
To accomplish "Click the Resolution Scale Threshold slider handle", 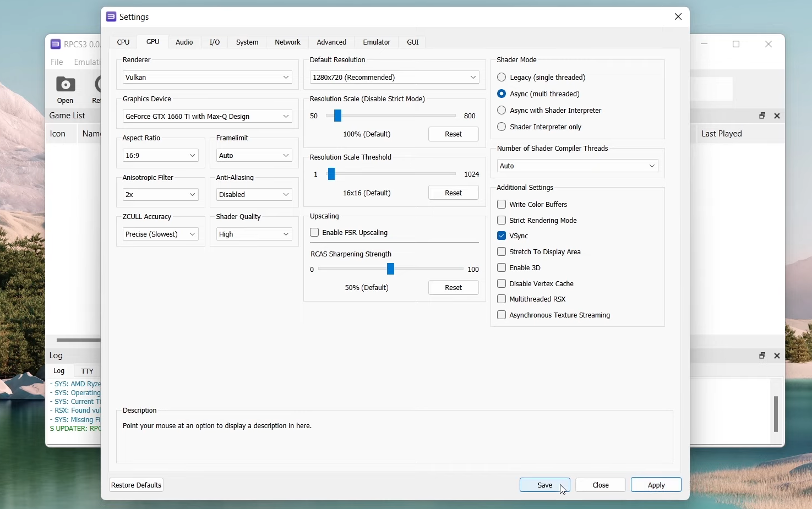I will 331,174.
